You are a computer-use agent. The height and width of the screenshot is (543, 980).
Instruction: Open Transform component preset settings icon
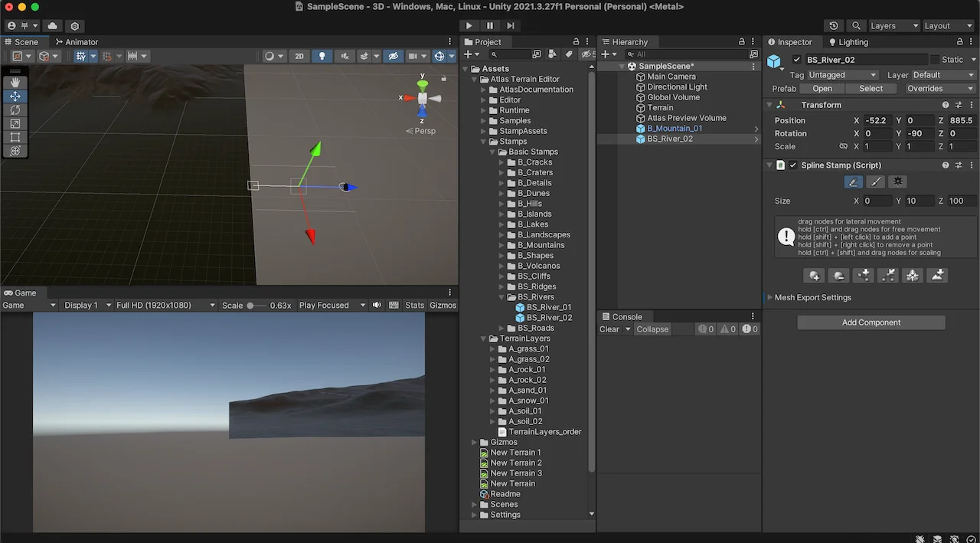point(959,105)
